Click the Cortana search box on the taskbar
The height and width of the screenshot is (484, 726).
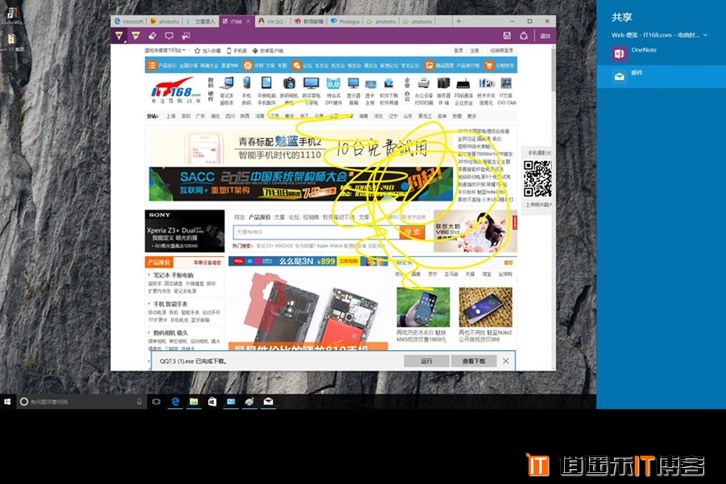pos(81,402)
